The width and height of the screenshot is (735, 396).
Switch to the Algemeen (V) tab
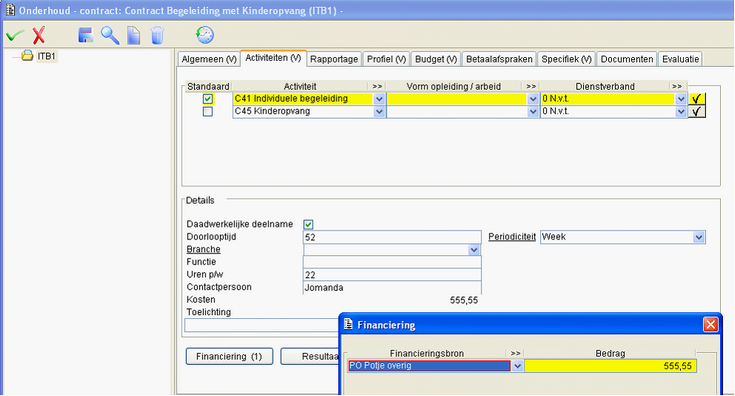tap(209, 59)
